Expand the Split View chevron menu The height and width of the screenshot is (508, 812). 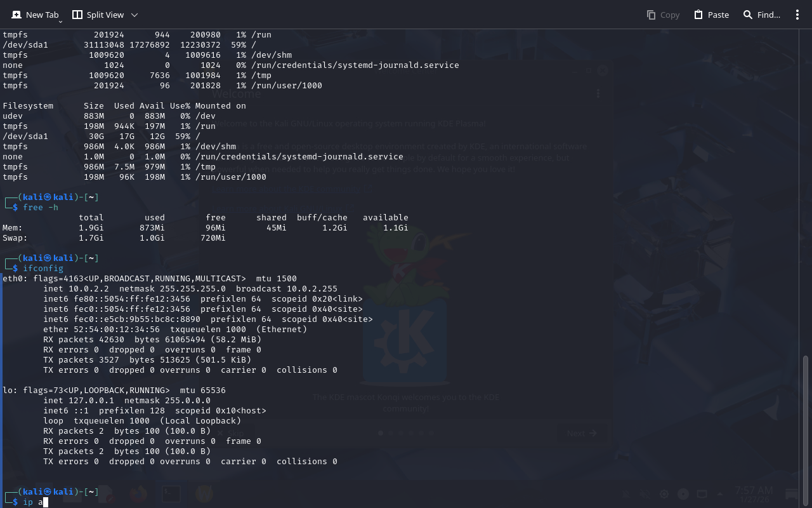click(x=134, y=15)
